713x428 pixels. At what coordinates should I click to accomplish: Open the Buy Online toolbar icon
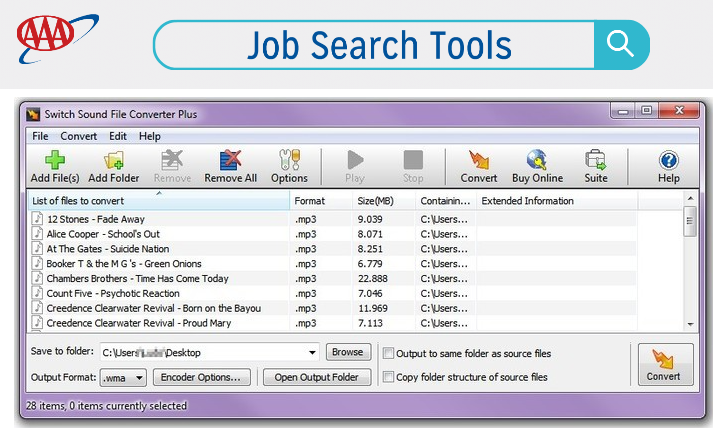pyautogui.click(x=537, y=160)
